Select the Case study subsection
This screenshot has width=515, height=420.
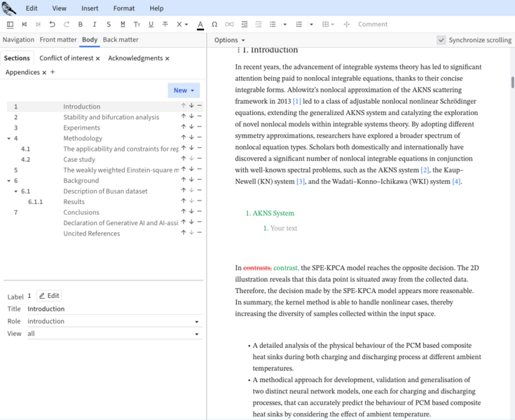[79, 159]
